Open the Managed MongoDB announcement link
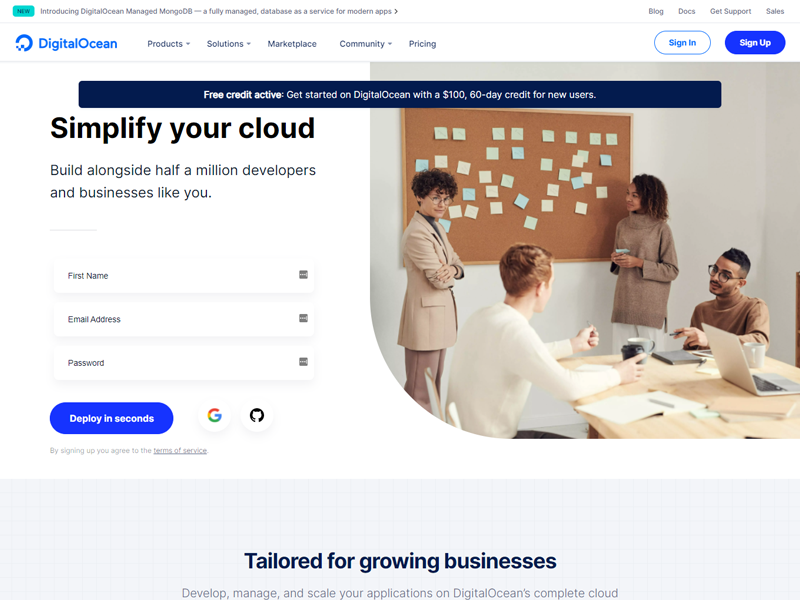The width and height of the screenshot is (800, 600). [x=219, y=11]
